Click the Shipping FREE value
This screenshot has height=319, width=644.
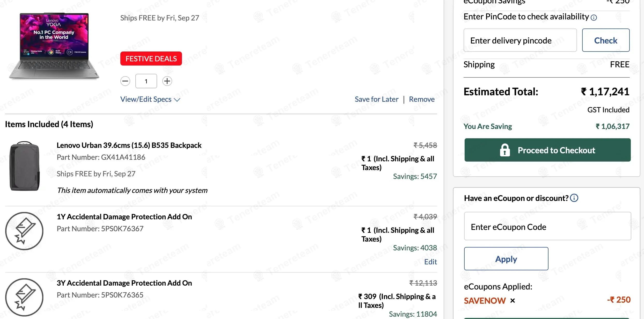point(620,64)
